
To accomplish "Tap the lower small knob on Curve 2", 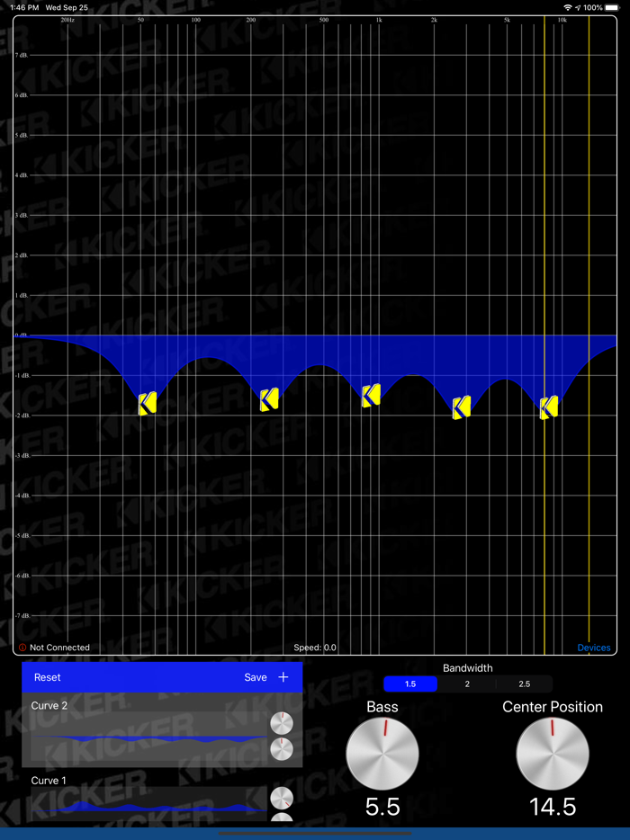I will pos(282,749).
